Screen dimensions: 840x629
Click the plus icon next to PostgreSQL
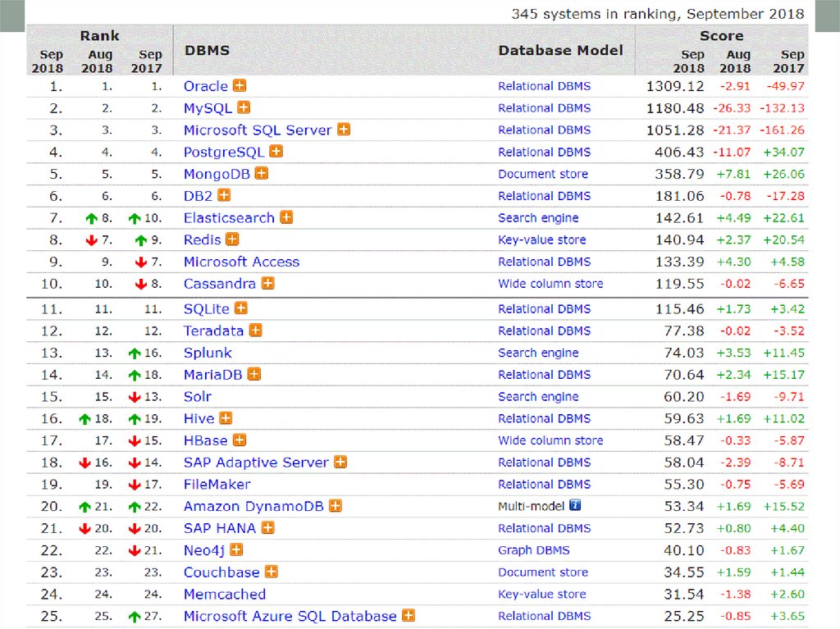(x=276, y=151)
